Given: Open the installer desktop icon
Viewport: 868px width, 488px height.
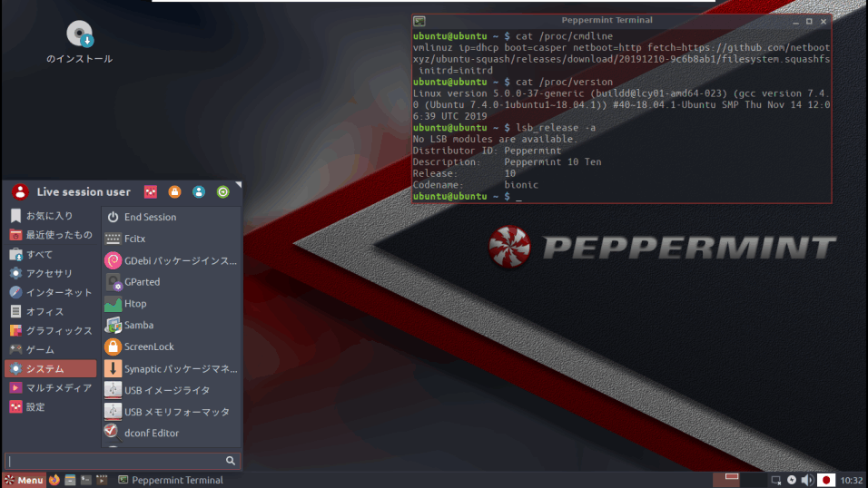Looking at the screenshot, I should 79,42.
